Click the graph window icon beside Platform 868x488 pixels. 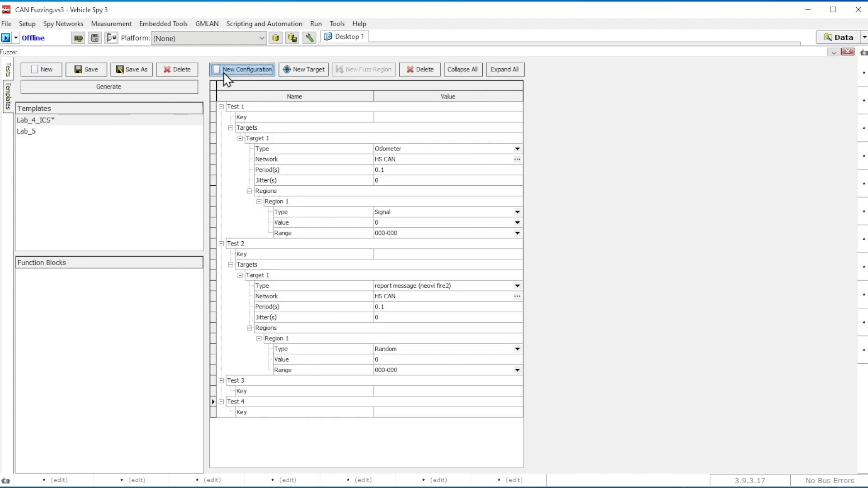click(111, 38)
